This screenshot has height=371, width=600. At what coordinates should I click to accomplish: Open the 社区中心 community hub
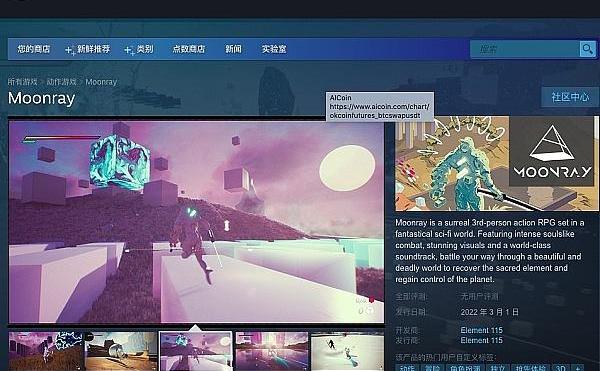point(570,97)
